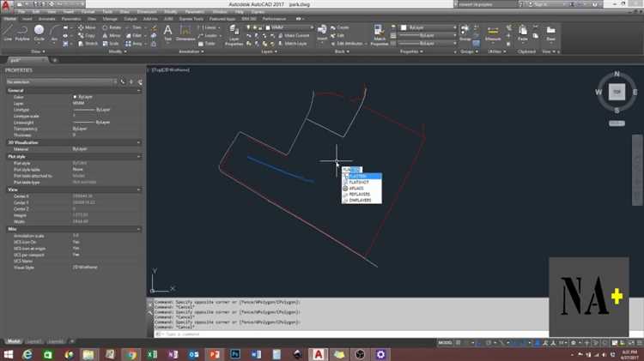Select the Arc tool
This screenshot has width=644, height=361.
point(54,33)
